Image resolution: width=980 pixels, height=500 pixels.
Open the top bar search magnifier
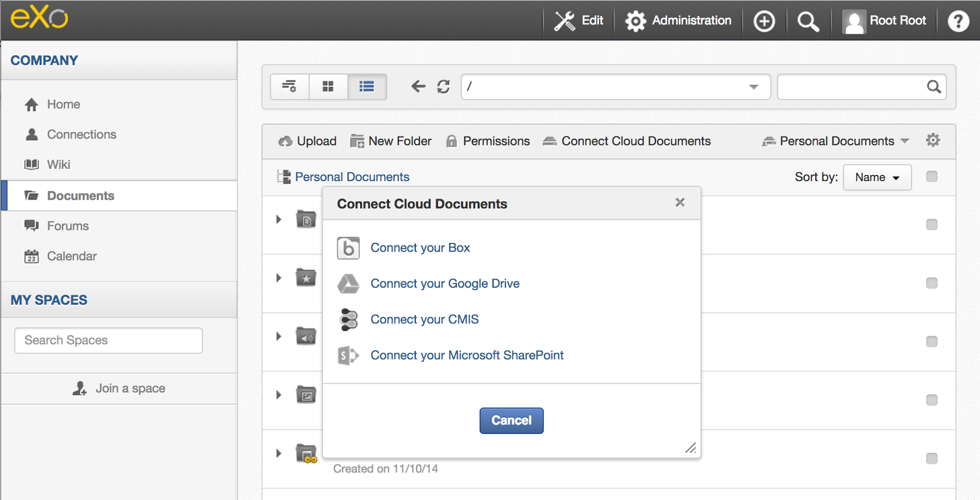pos(808,21)
